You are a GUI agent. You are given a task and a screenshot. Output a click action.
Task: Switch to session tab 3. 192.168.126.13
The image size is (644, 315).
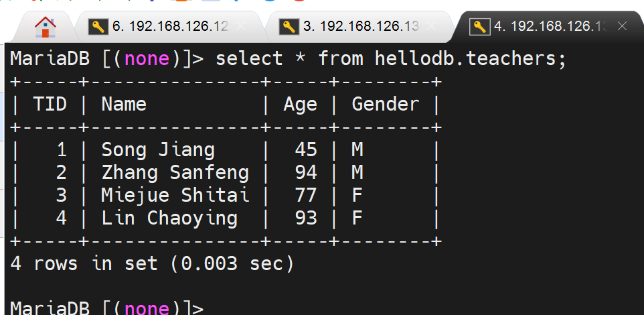point(361,27)
